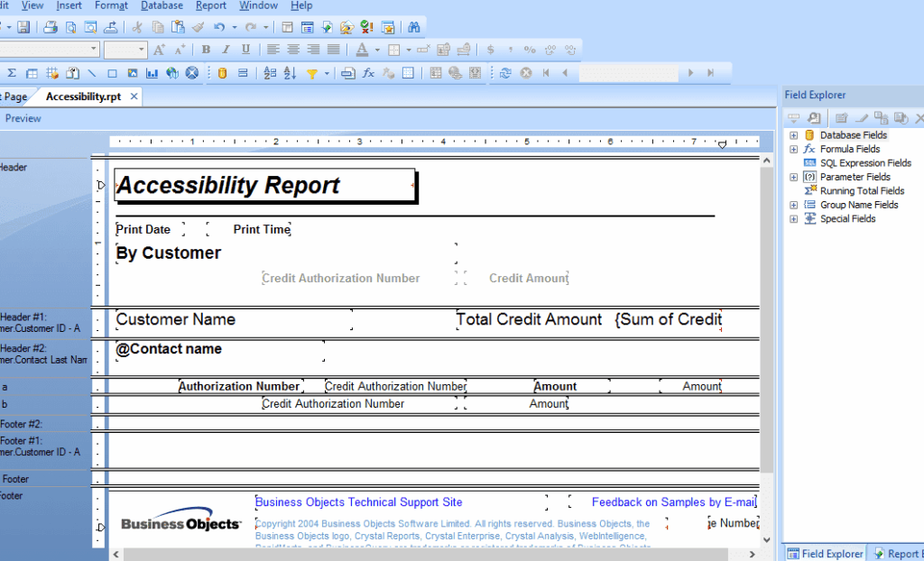This screenshot has width=924, height=561.
Task: Click the Insert Map globe icon
Action: click(x=171, y=73)
